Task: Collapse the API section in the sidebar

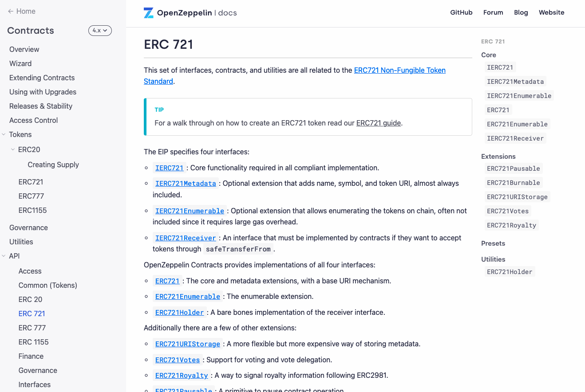Action: click(x=4, y=256)
